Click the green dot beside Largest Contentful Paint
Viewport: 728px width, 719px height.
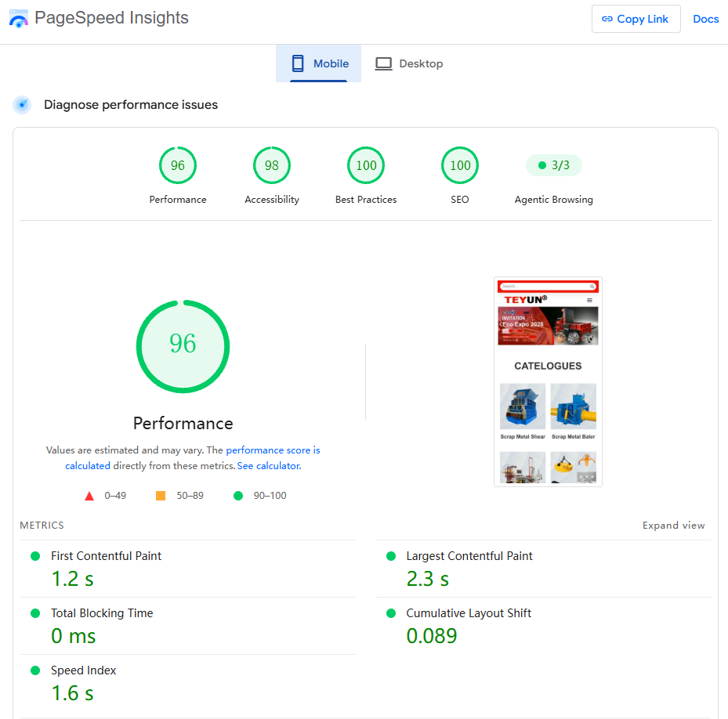(x=391, y=556)
